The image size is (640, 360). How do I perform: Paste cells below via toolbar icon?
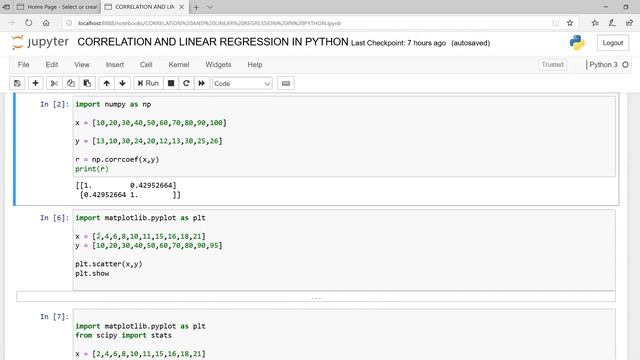point(87,83)
